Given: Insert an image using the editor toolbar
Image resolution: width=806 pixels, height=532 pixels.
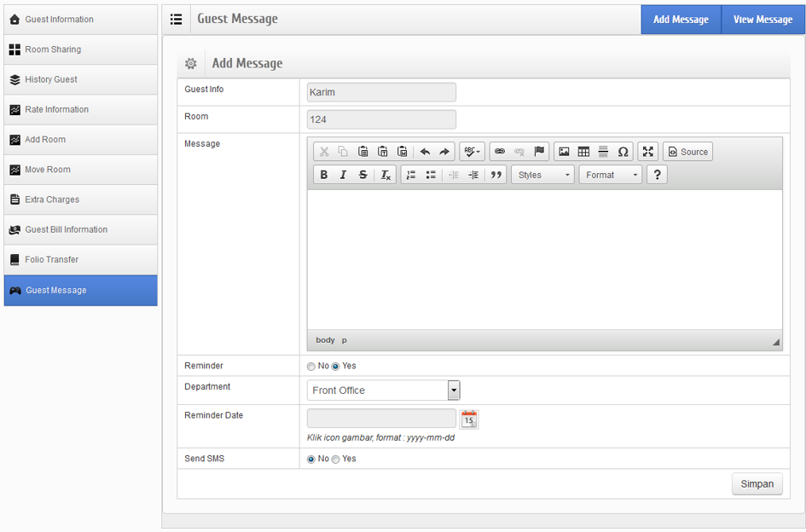Looking at the screenshot, I should tap(564, 152).
